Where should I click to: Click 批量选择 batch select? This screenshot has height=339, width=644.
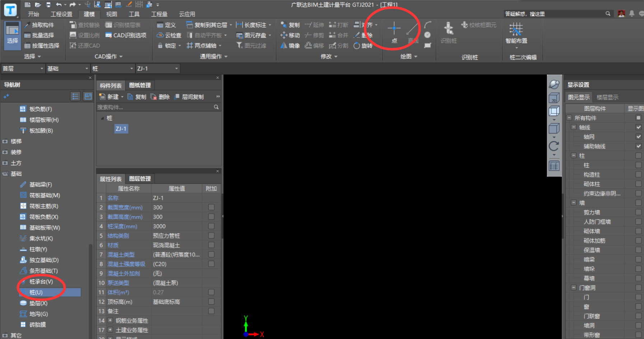coord(39,35)
